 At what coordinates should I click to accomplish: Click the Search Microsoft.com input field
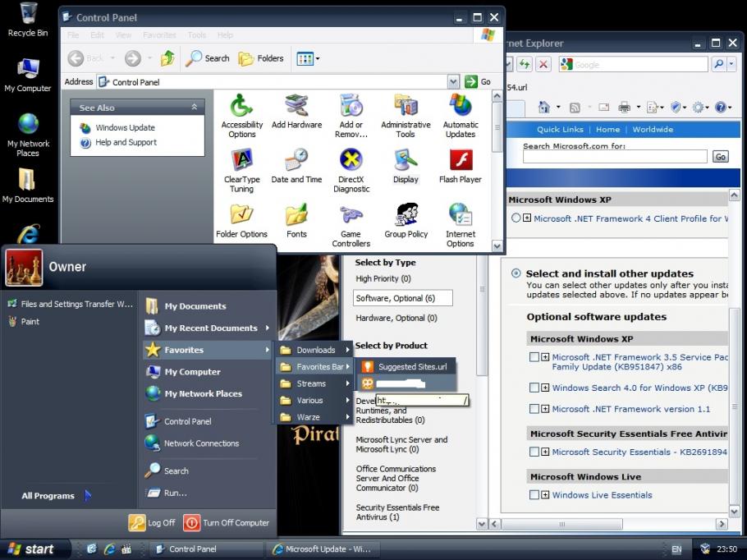614,157
